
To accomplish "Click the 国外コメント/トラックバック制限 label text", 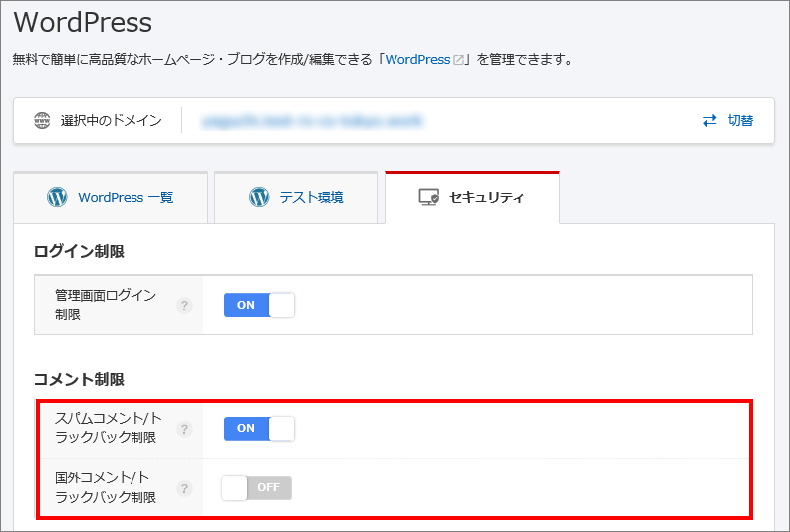I will click(x=106, y=488).
